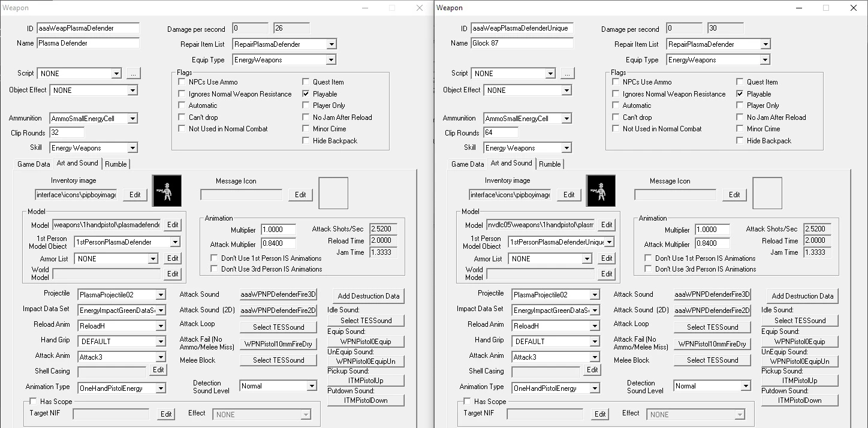Viewport: 868px width, 428px height.
Task: Click WPNPistol10mmFireDry button in Plasma Defender window
Action: pos(278,344)
